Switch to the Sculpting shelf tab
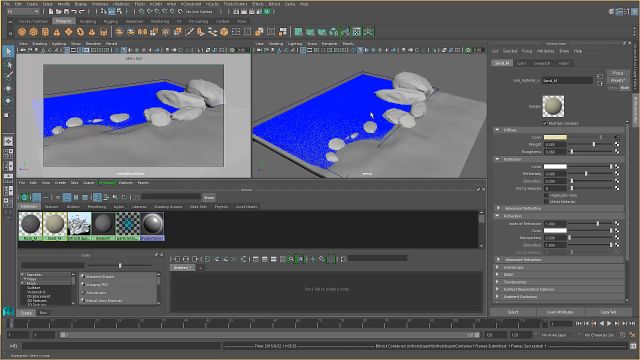640x360 pixels. coord(87,21)
